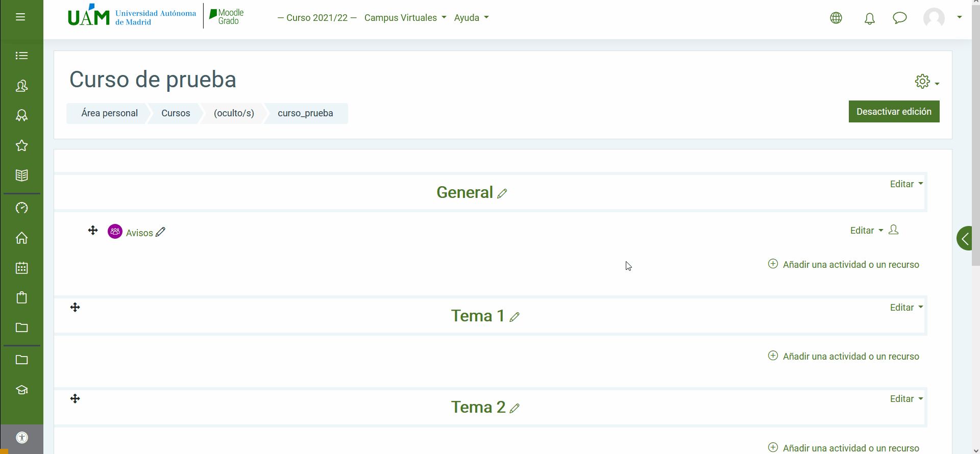This screenshot has width=980, height=454.
Task: Go to Cursos breadcrumb
Action: [176, 113]
